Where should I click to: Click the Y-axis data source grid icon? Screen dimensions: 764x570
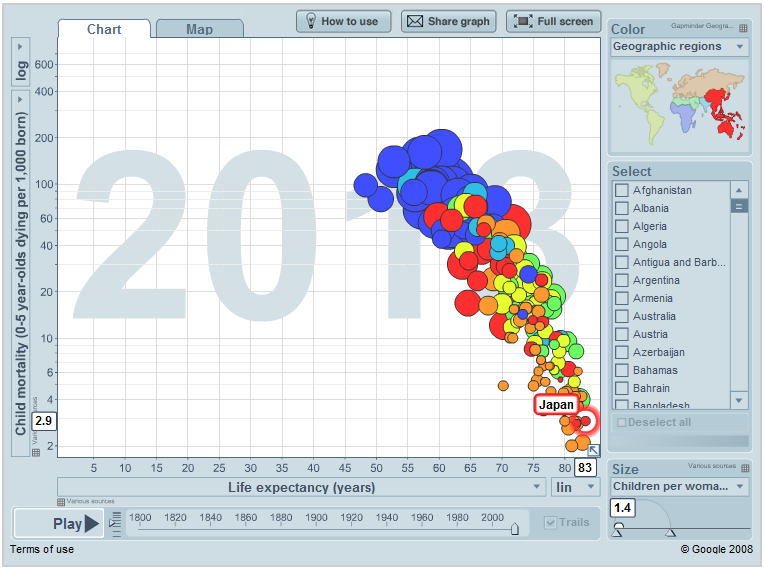click(36, 452)
